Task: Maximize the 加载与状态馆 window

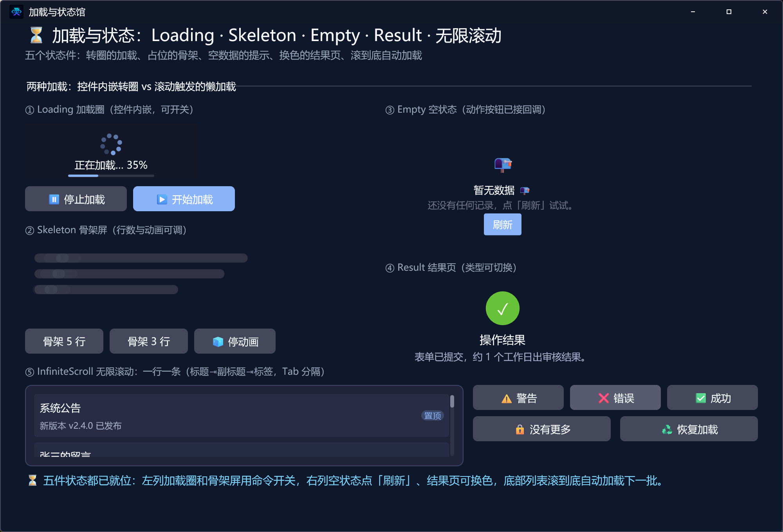Action: (729, 12)
